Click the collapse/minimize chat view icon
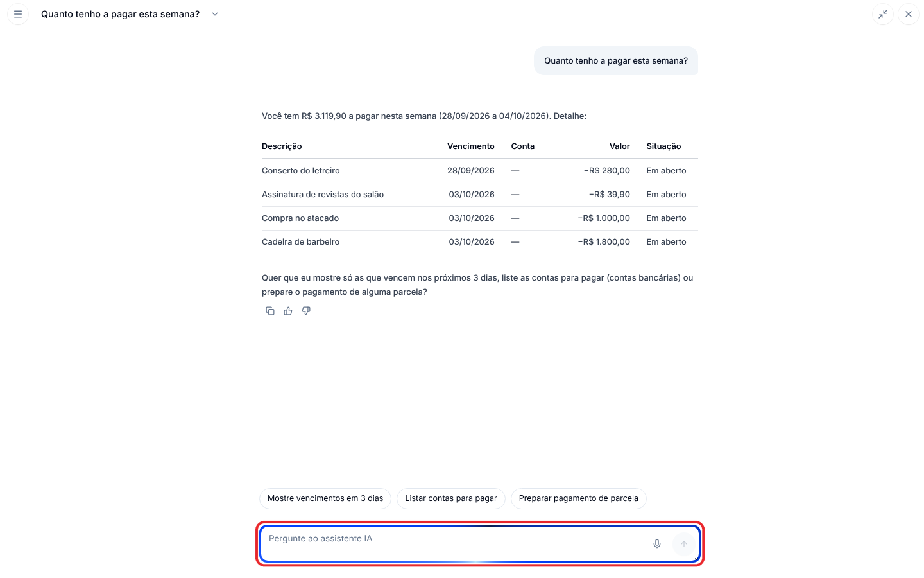 tap(883, 14)
